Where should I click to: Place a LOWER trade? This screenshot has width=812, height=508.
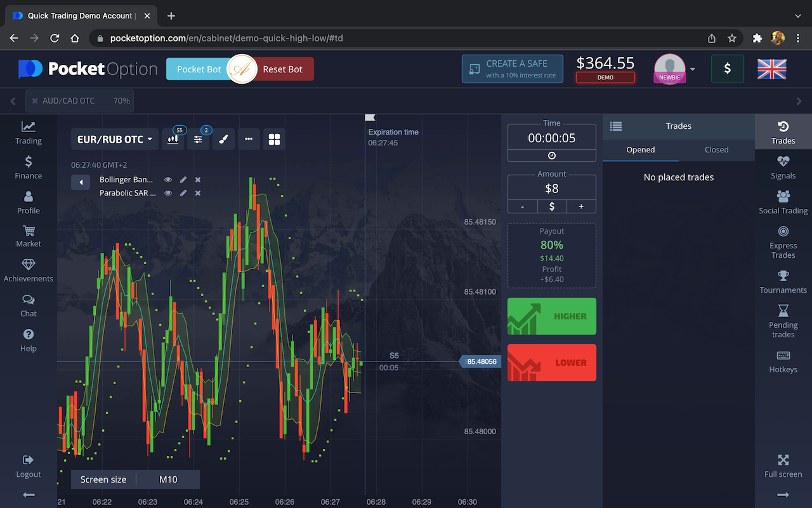(x=552, y=363)
